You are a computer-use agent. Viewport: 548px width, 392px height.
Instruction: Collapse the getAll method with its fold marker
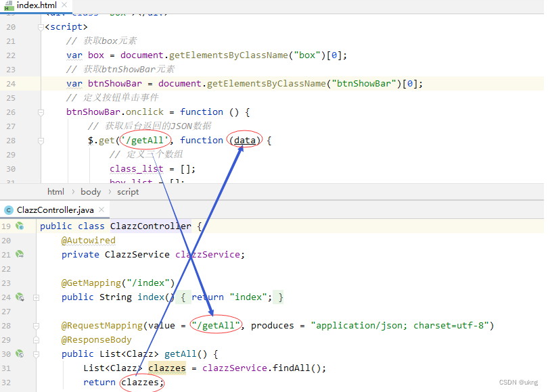click(x=36, y=353)
